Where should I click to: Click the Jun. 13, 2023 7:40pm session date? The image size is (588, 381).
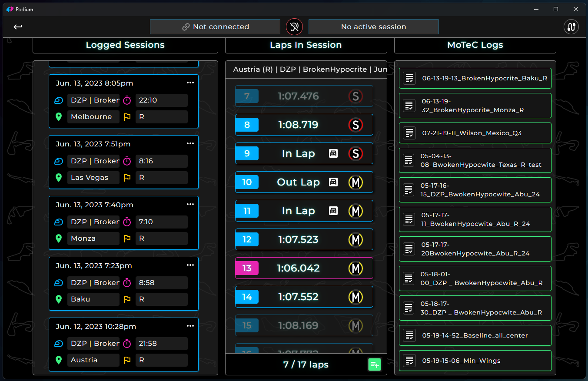click(x=94, y=205)
